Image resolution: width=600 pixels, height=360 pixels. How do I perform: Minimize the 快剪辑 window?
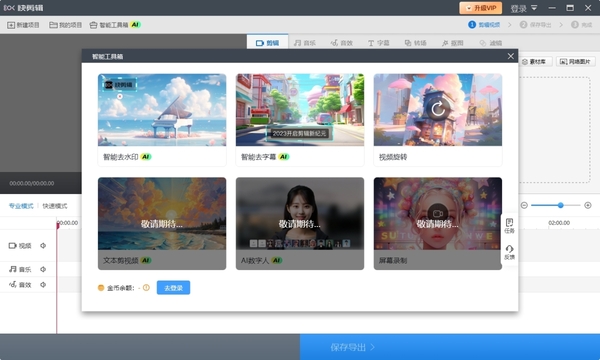552,8
